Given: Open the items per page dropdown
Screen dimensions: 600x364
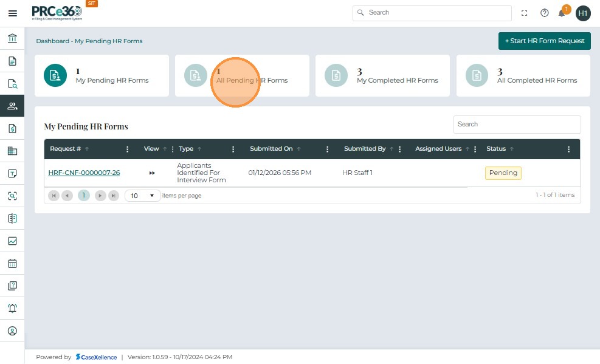Looking at the screenshot, I should 142,196.
